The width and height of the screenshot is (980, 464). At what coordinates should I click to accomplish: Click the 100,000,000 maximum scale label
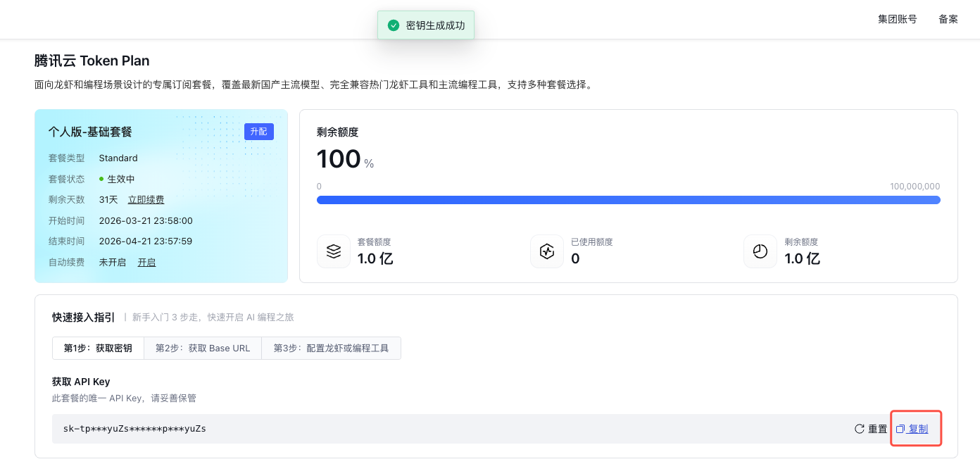click(915, 187)
